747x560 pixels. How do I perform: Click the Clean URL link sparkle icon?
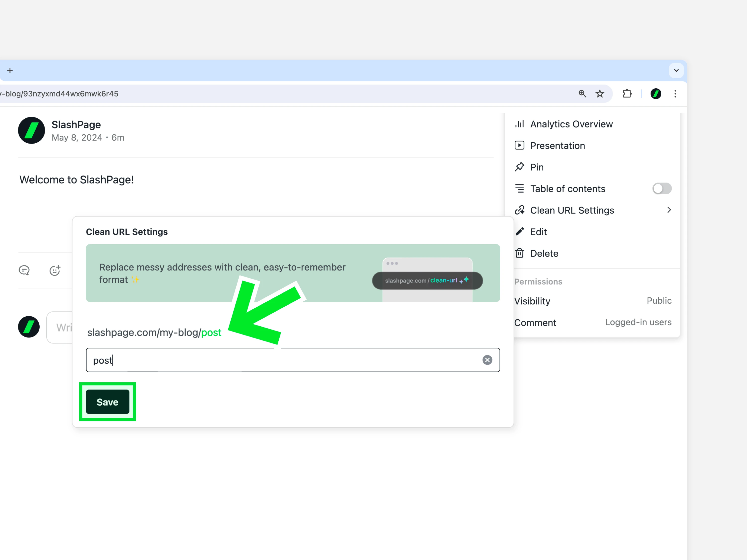519,210
